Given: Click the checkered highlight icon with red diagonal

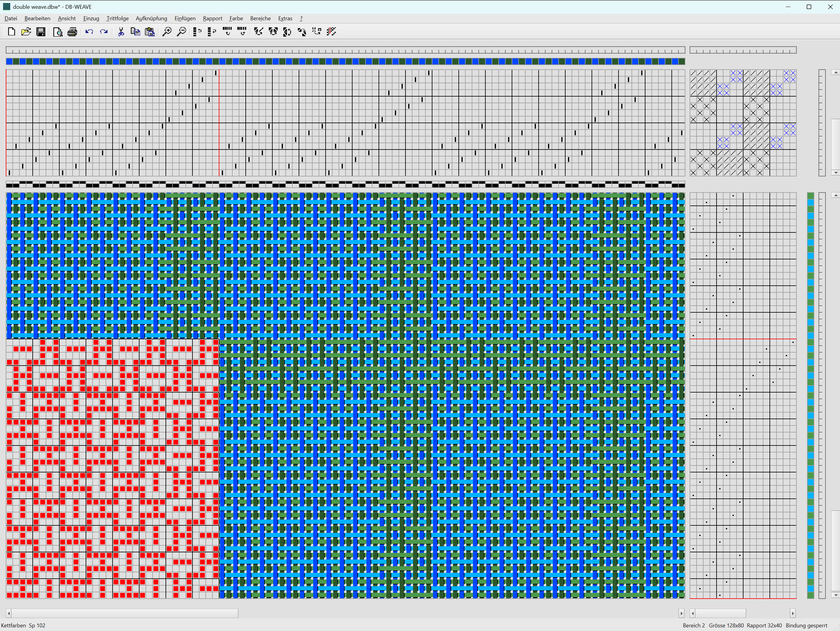Looking at the screenshot, I should (331, 31).
